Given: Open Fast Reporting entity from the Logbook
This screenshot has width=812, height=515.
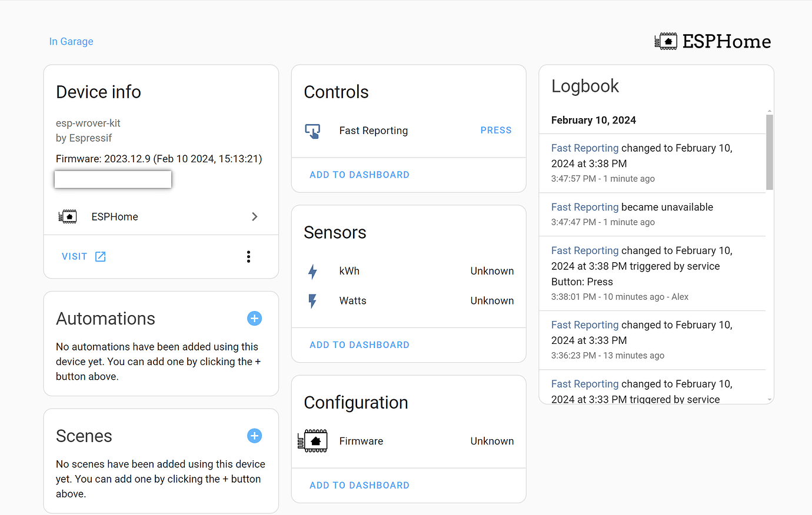Looking at the screenshot, I should pos(584,148).
